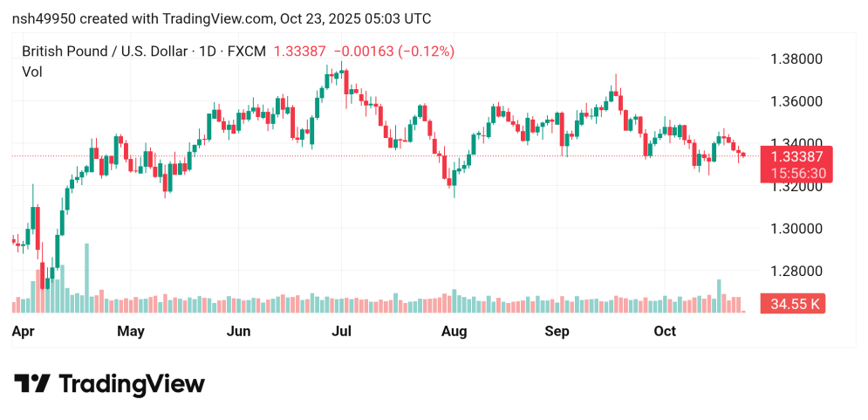Click the Apr label on time axis

[x=24, y=332]
